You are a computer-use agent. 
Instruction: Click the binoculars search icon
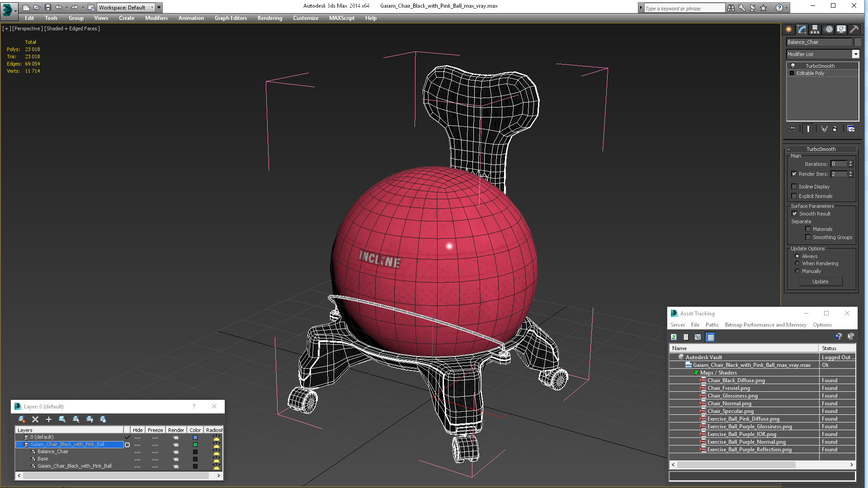(731, 8)
